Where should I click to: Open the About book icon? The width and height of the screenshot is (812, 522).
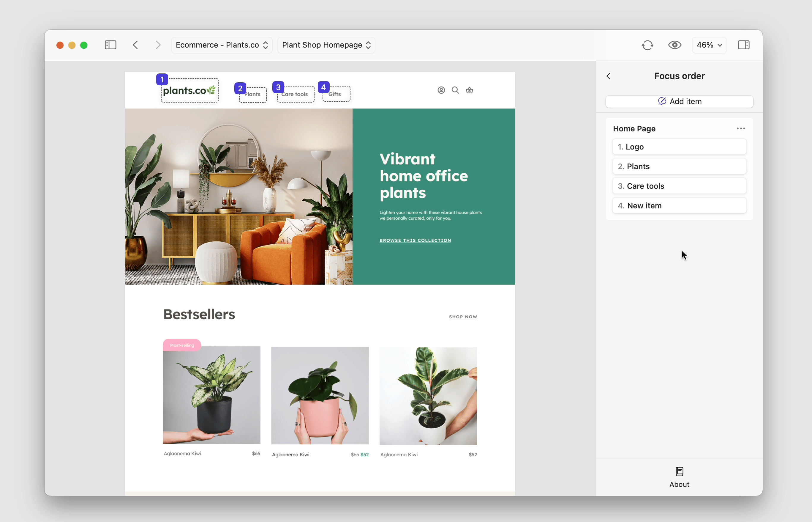point(679,471)
